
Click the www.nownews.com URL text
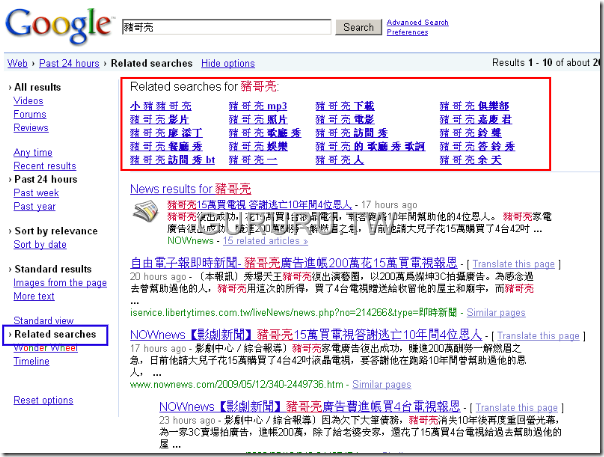coord(237,385)
